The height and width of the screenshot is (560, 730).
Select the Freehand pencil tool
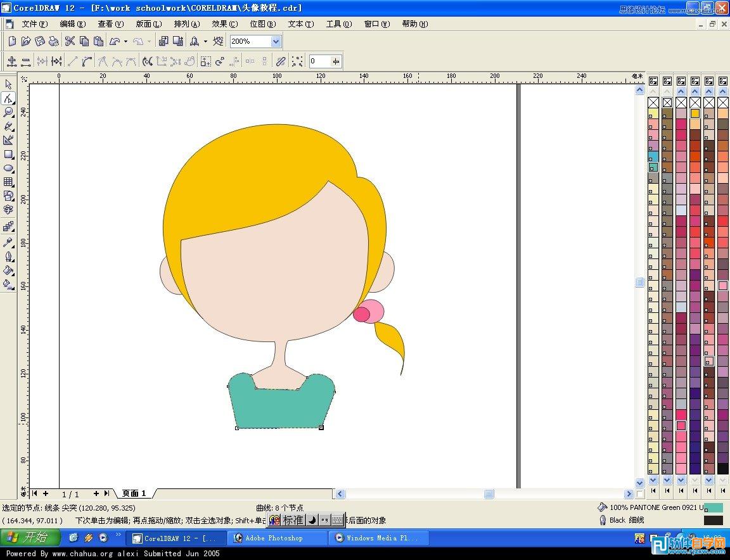[8, 126]
